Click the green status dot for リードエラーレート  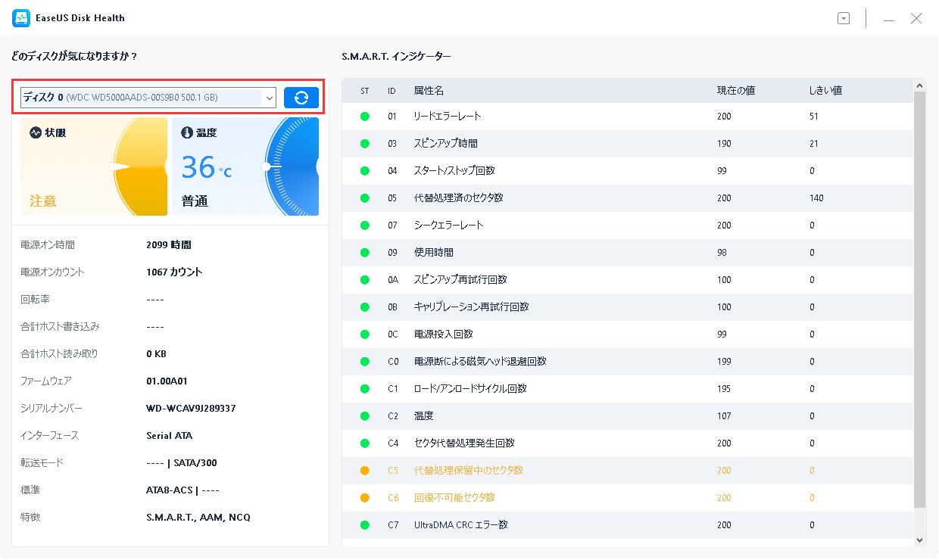coord(365,117)
